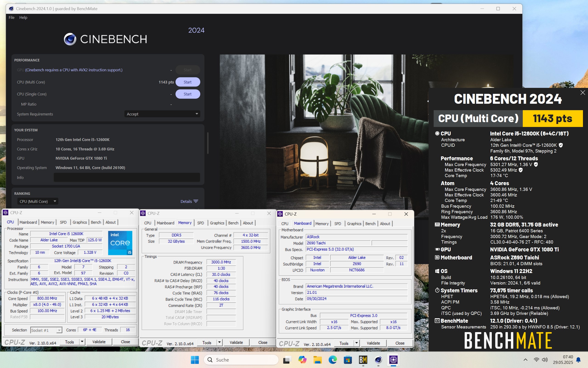Open SPD tab in CPU window
Screen dimensions: 588x368
click(63, 222)
